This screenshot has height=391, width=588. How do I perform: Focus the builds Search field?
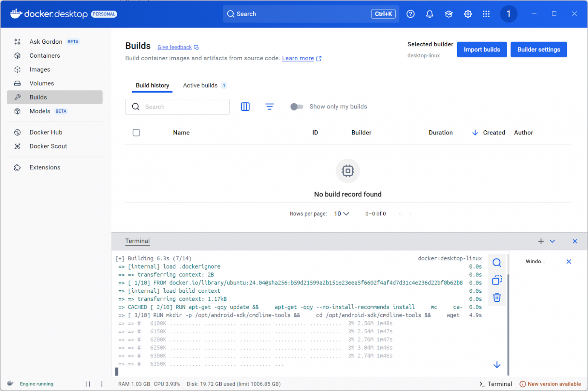(x=177, y=107)
